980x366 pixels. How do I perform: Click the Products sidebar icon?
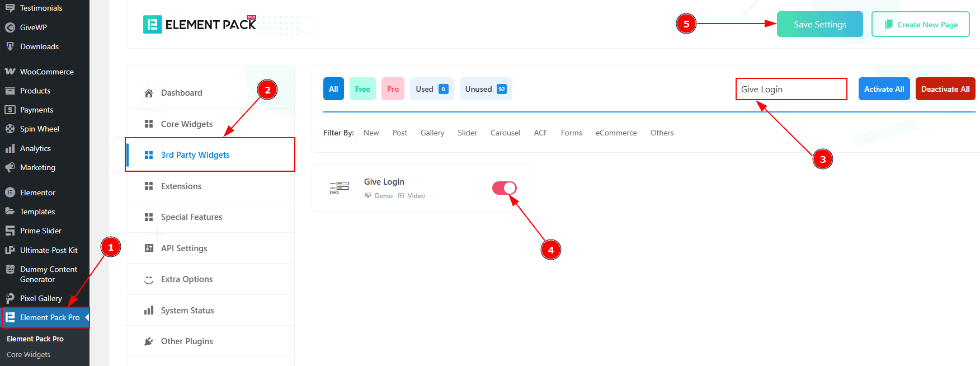10,91
